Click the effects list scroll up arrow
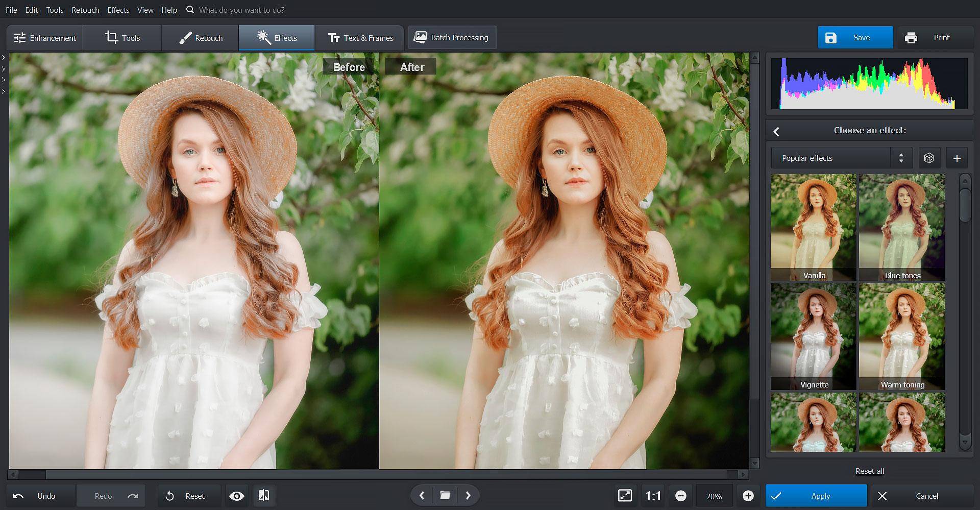 tap(965, 180)
